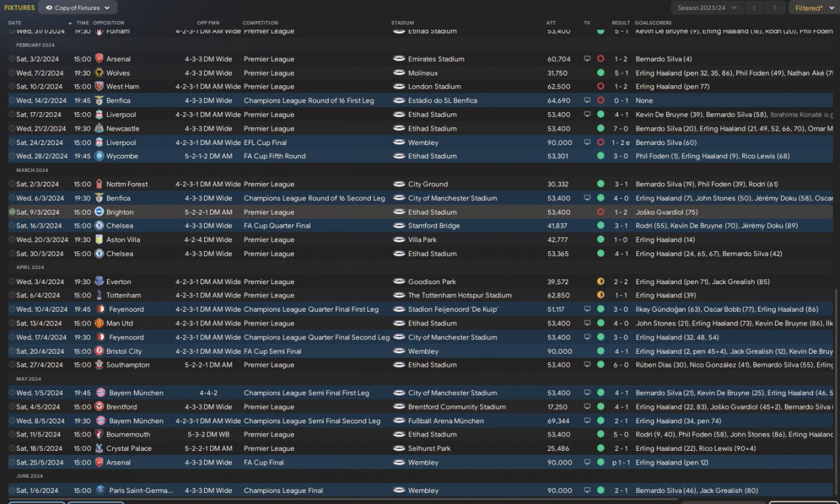Viewport: 840px width, 504px height.
Task: Toggle the check circle on the West Ham row
Action: click(x=12, y=87)
